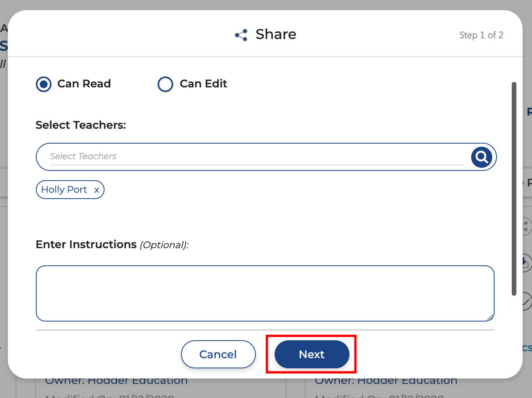Click the Share icon in the dialog header
Screen dimensions: 532x398
click(241, 35)
